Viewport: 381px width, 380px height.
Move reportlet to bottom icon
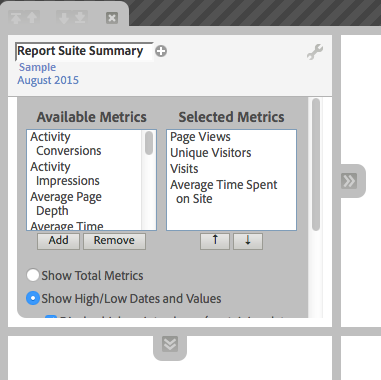click(80, 17)
